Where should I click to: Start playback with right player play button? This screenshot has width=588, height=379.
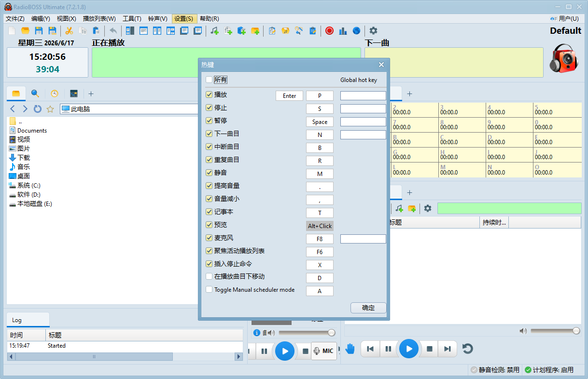(x=409, y=349)
